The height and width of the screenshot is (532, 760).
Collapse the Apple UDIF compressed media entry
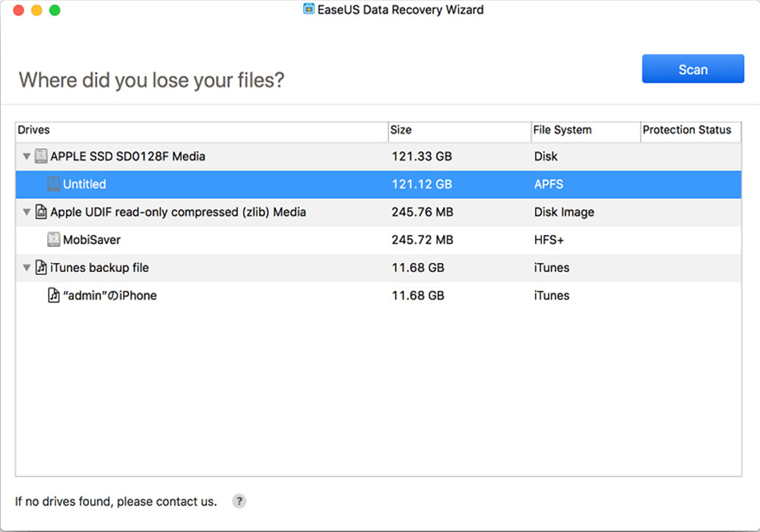pyautogui.click(x=27, y=212)
